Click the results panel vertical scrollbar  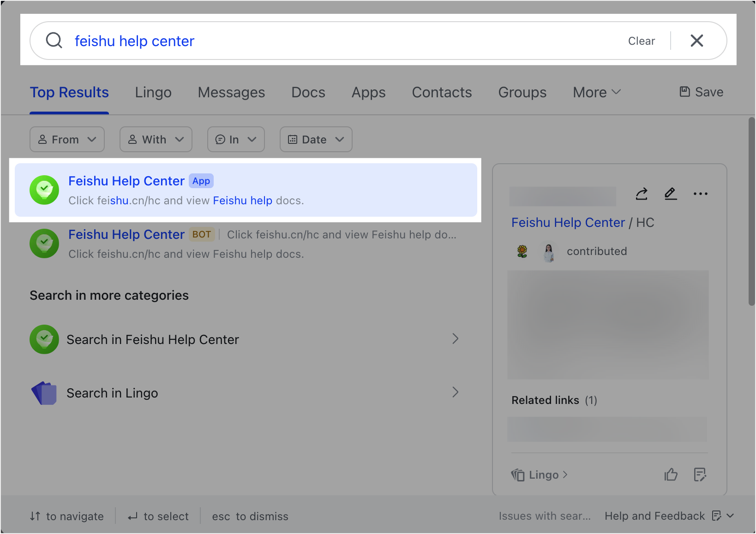pyautogui.click(x=751, y=212)
